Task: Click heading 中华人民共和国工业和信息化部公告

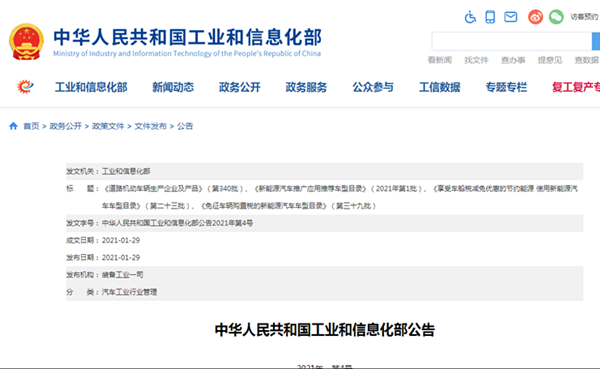Action: (324, 330)
